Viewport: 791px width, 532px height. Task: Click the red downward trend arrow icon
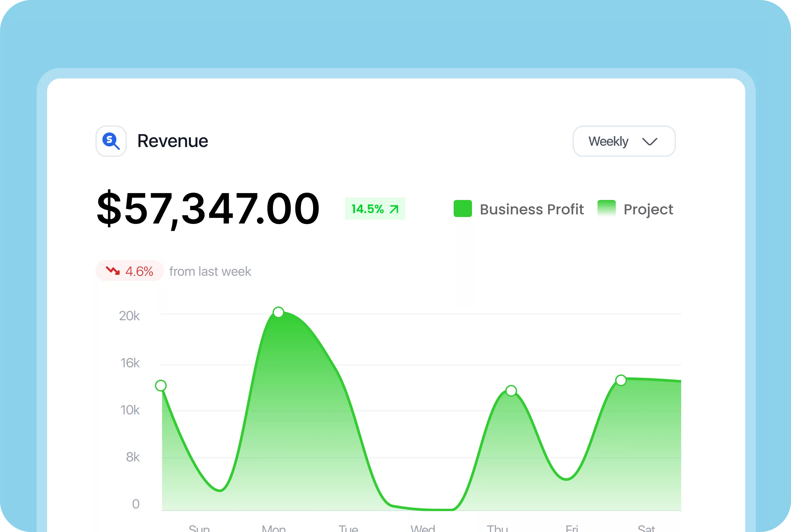(x=113, y=271)
